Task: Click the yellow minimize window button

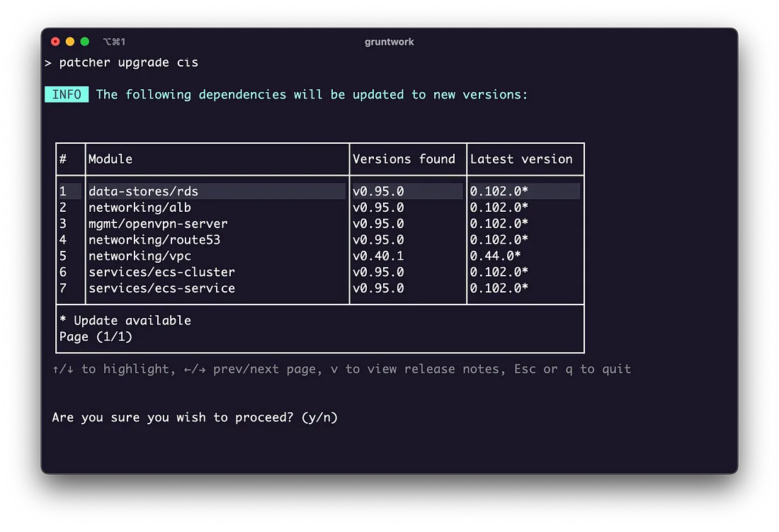Action: [70, 42]
